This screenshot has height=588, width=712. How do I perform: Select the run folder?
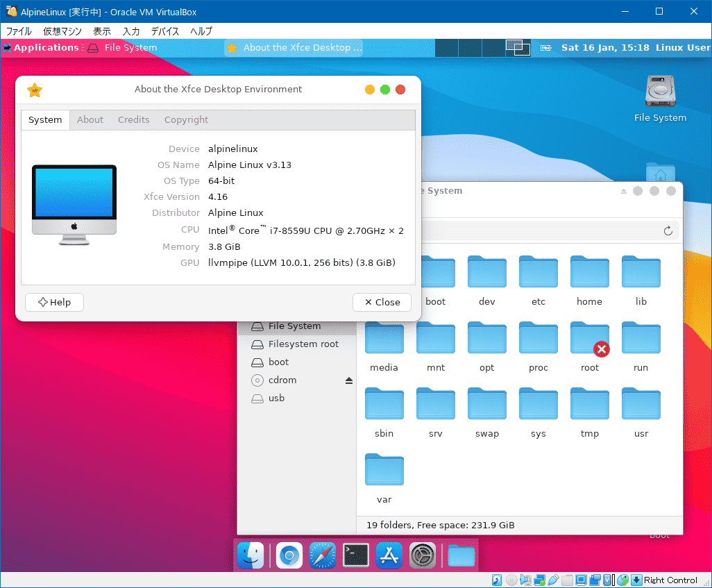(641, 347)
